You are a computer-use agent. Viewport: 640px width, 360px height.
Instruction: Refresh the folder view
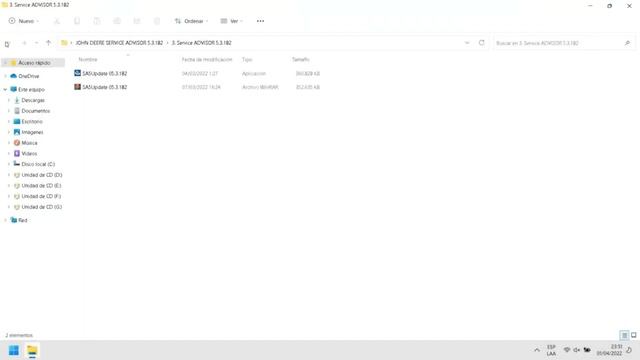point(482,42)
